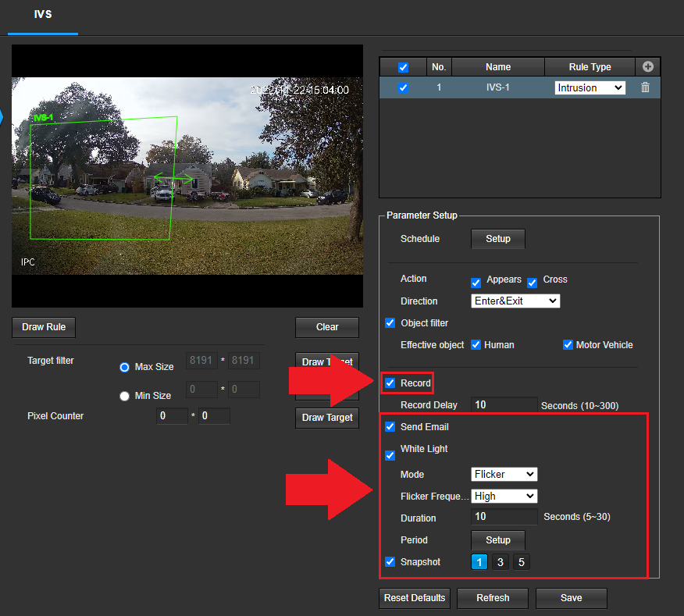Open the Rule Type Intrusion dropdown
The width and height of the screenshot is (684, 616).
click(x=590, y=87)
